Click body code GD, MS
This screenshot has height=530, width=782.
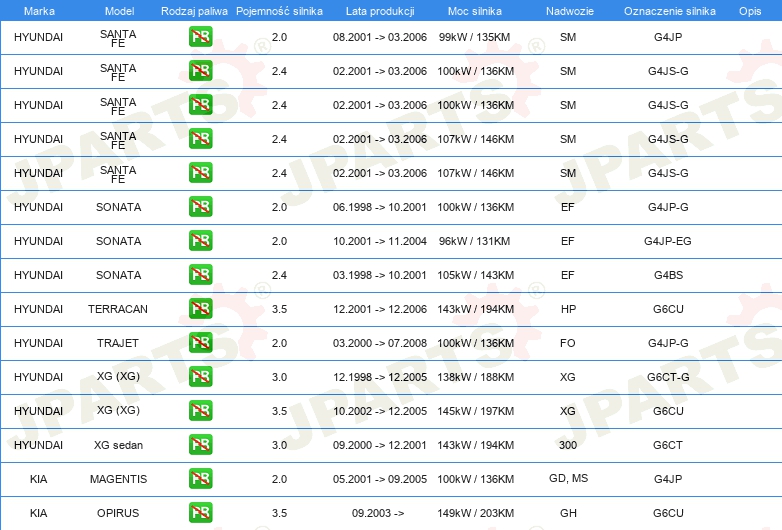point(568,479)
